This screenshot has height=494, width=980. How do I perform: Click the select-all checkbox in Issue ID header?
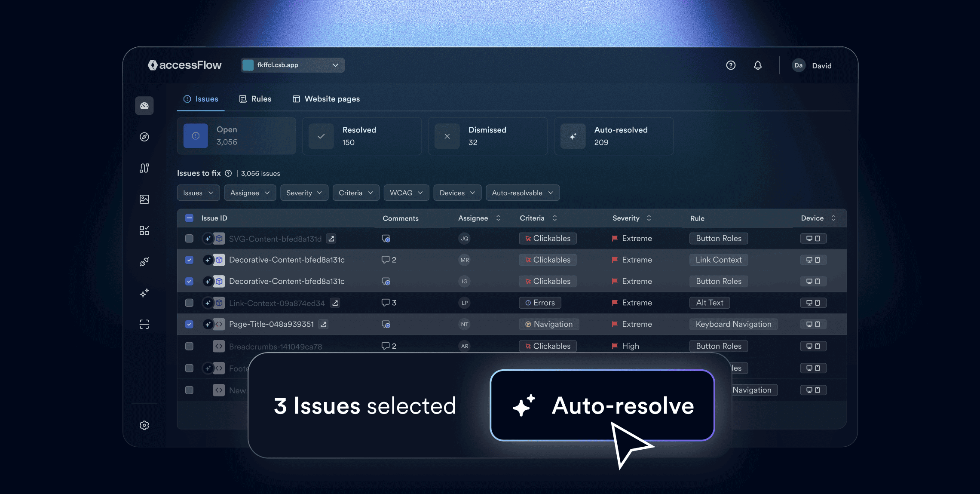tap(189, 218)
